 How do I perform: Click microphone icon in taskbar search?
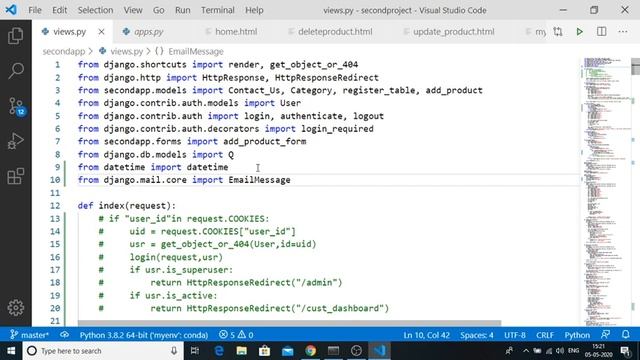click(x=174, y=351)
